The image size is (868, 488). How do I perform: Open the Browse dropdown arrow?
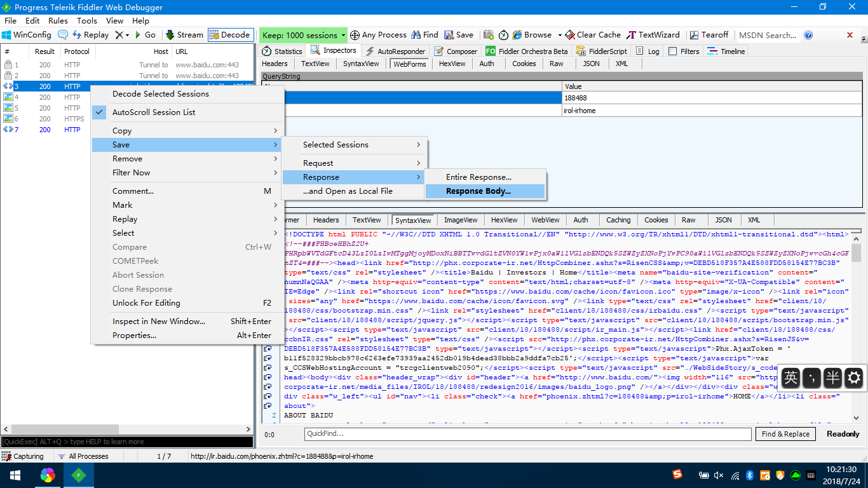click(560, 35)
